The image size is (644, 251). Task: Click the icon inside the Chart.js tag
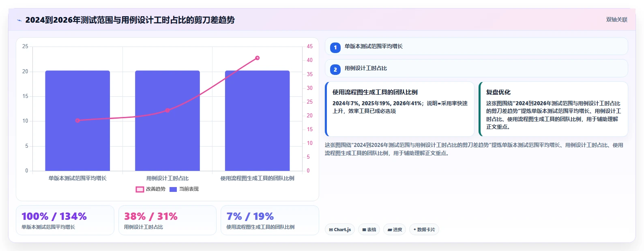(331, 230)
